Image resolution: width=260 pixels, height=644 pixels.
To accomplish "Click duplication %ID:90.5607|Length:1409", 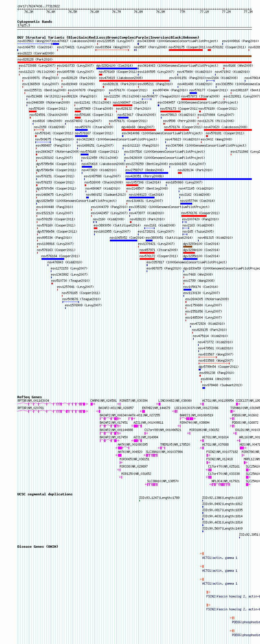I will coord(222,528).
